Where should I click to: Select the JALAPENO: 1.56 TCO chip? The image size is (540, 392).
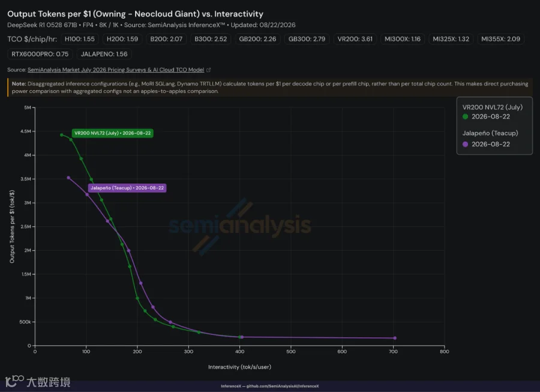coord(104,54)
